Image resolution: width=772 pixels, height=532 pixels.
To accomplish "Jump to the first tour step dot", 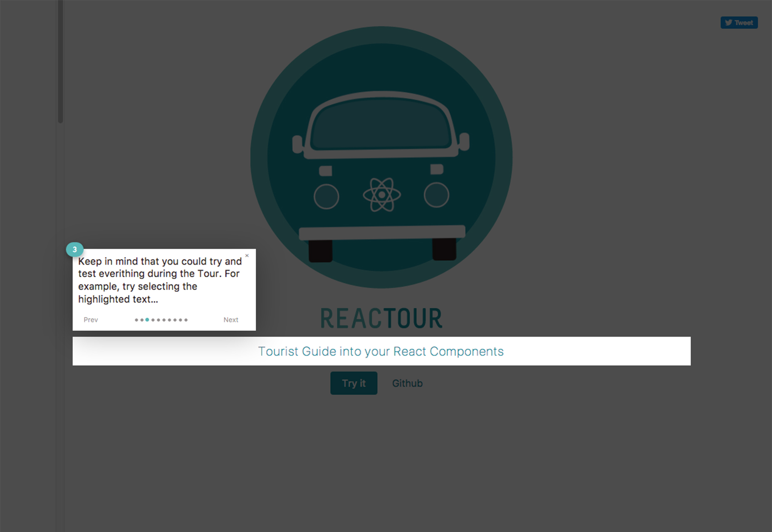I will coord(136,320).
